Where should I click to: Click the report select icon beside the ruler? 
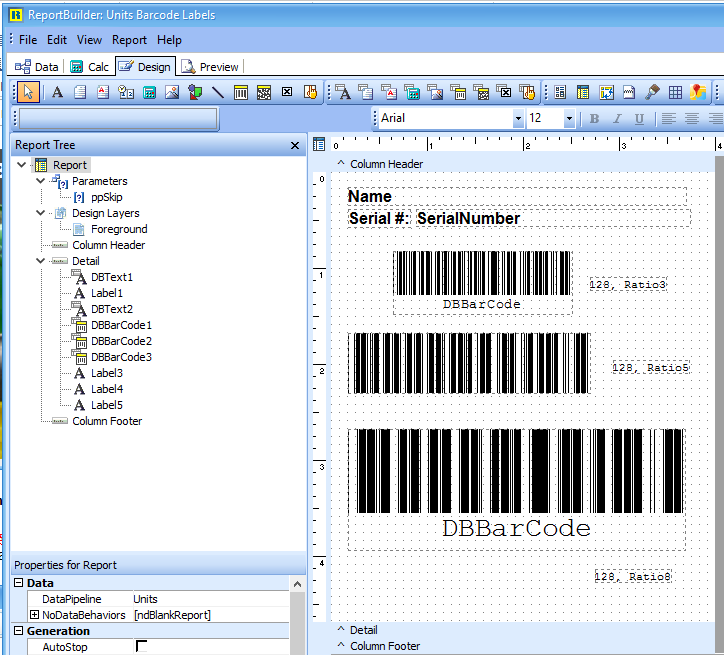click(x=319, y=144)
